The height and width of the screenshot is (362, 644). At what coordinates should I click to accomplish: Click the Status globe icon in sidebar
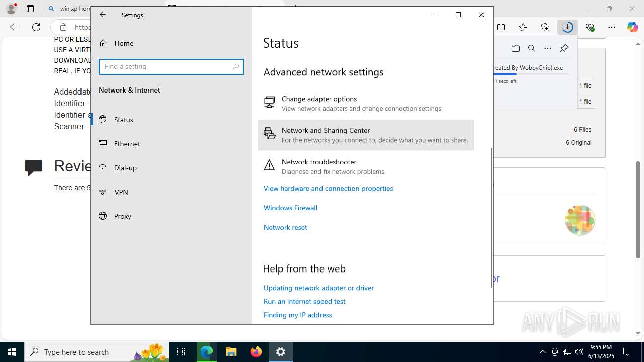tap(103, 120)
